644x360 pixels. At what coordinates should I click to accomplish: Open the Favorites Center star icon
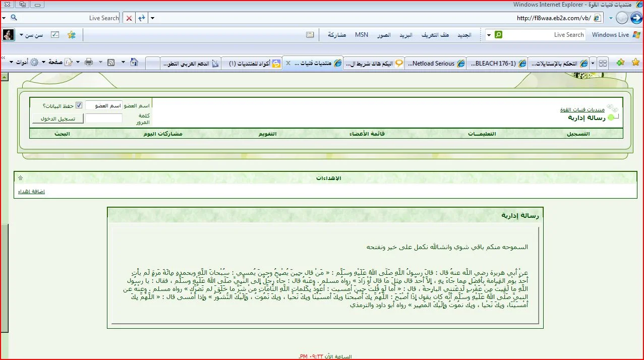[x=635, y=63]
